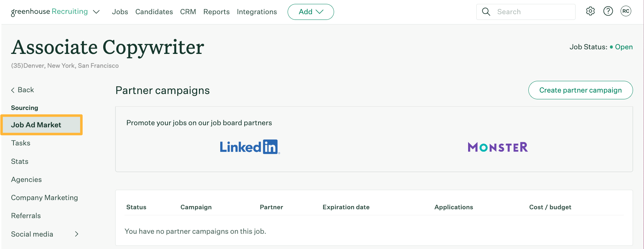Screen dimensions: 644x249
Task: Open the RC user account avatar
Action: pyautogui.click(x=626, y=11)
